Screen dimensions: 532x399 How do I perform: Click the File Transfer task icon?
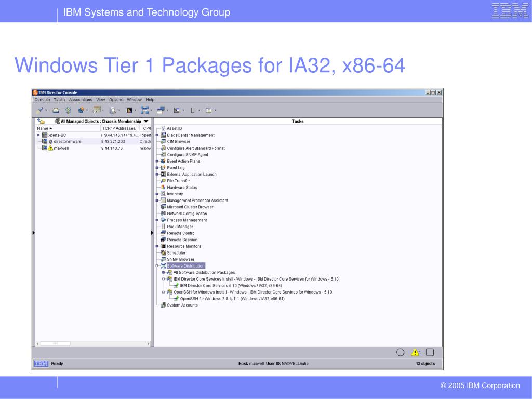pos(163,181)
